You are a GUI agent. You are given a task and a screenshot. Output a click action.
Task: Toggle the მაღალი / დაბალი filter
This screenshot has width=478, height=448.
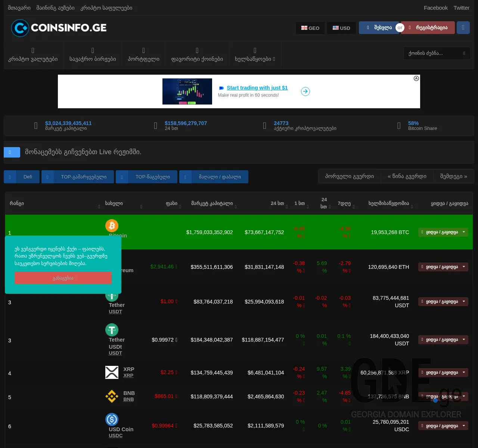tap(214, 177)
